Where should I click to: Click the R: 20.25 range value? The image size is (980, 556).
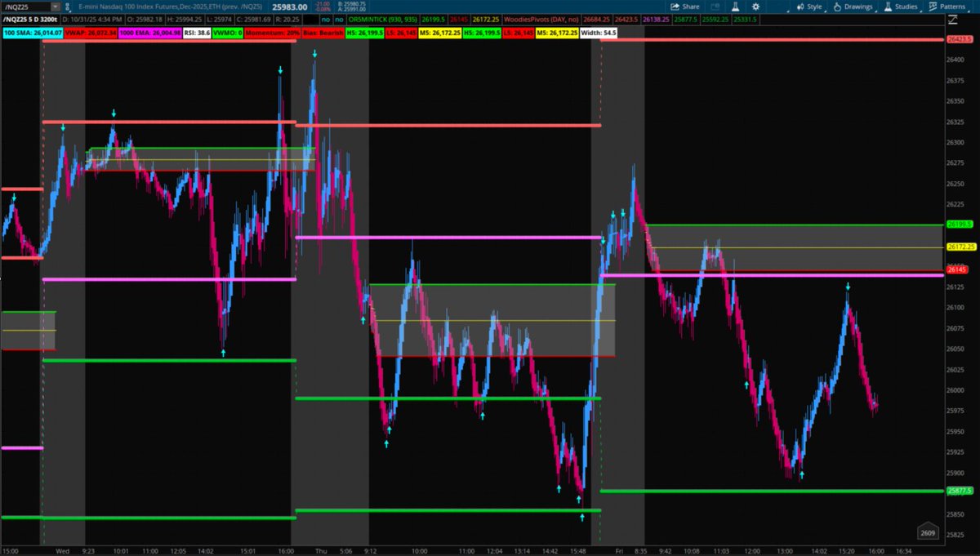pos(288,19)
